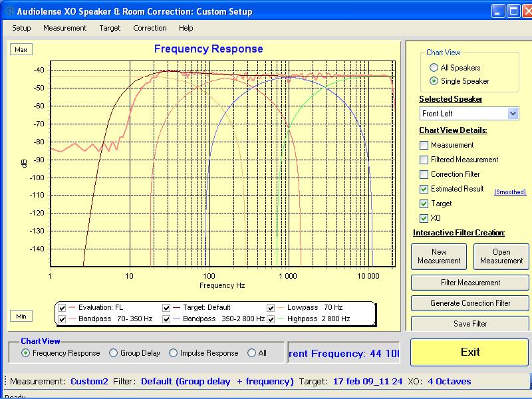Click the '4 Octaves' XO value
This screenshot has width=532, height=399.
pyautogui.click(x=450, y=381)
